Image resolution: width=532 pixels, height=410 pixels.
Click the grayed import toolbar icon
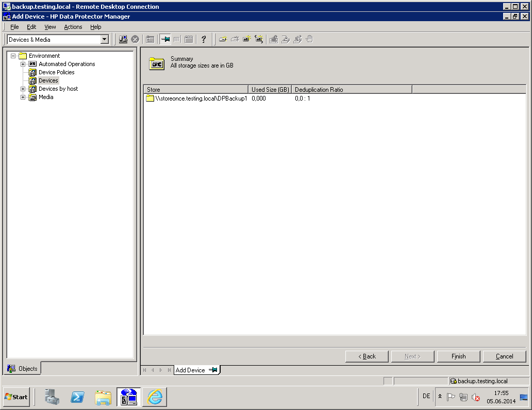tap(273, 39)
